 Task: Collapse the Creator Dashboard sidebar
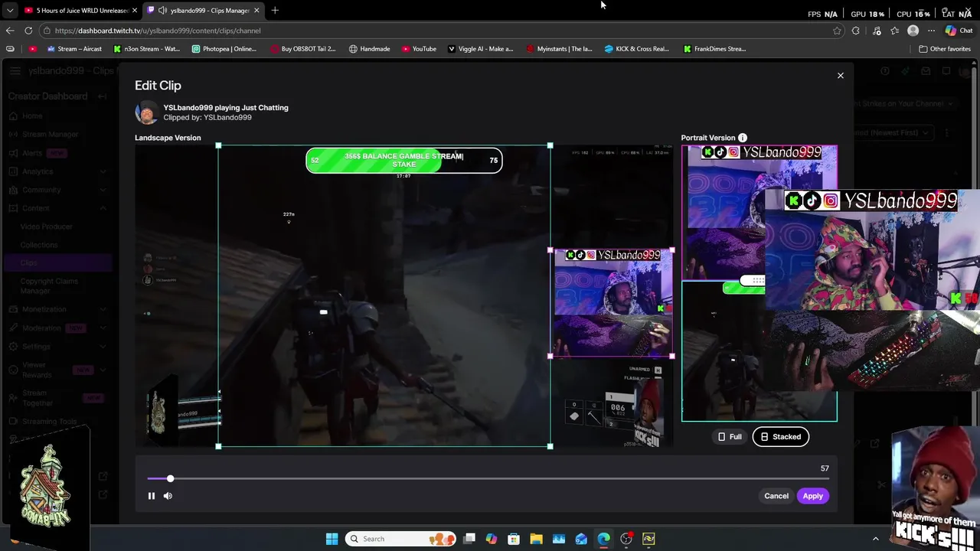pyautogui.click(x=103, y=96)
